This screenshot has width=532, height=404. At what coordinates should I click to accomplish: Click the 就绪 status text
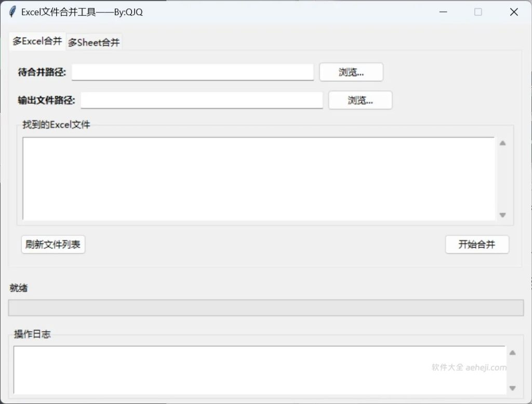click(x=19, y=288)
